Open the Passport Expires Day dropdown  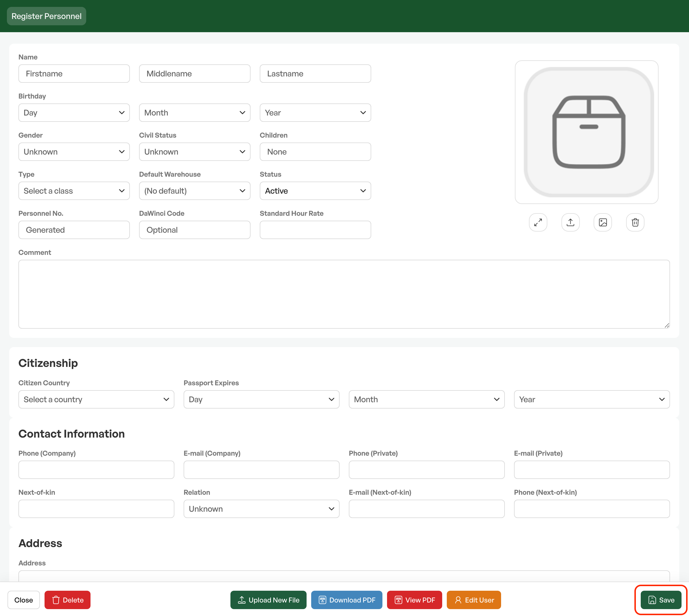(261, 399)
